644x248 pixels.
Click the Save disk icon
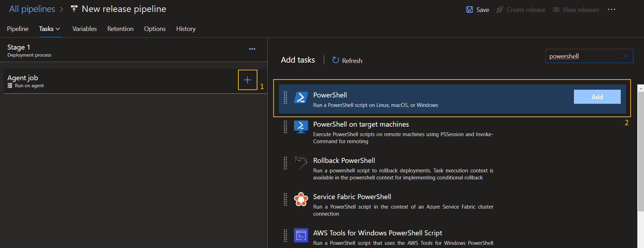(x=469, y=9)
